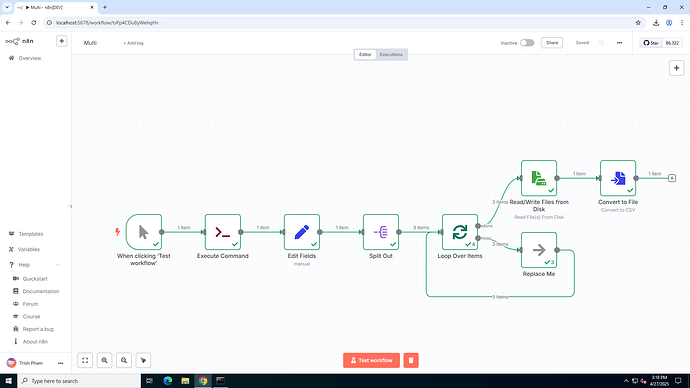Image resolution: width=690 pixels, height=388 pixels.
Task: Open Trish Pham user menu dots
Action: tap(61, 363)
